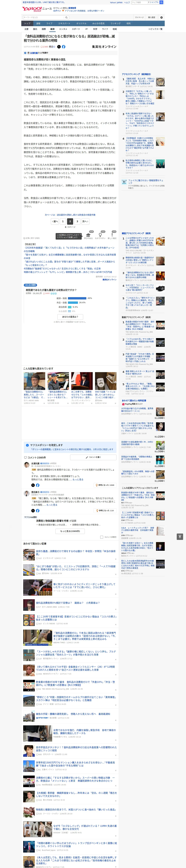Share the article on Facebook via header icon
The width and height of the screenshot is (186, 868).
point(63,47)
